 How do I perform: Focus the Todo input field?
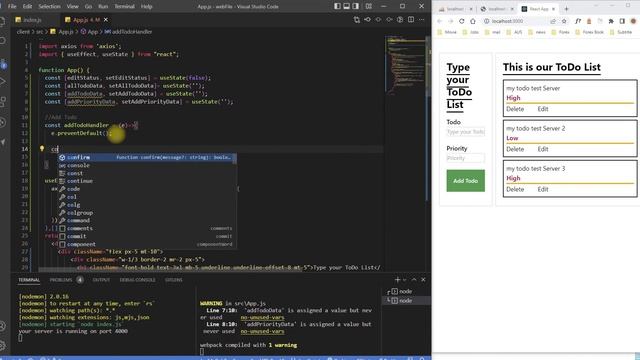coord(465,132)
